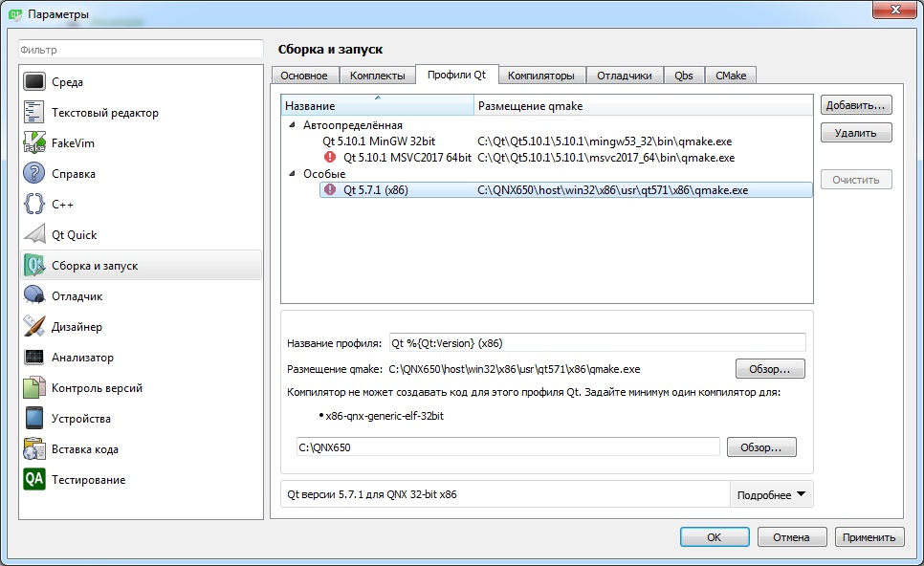924x566 pixels.
Task: Open the Устройства device icon
Action: pyautogui.click(x=34, y=418)
